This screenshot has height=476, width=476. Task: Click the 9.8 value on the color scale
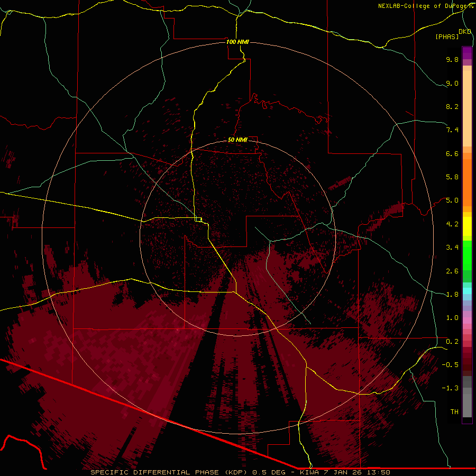(452, 59)
